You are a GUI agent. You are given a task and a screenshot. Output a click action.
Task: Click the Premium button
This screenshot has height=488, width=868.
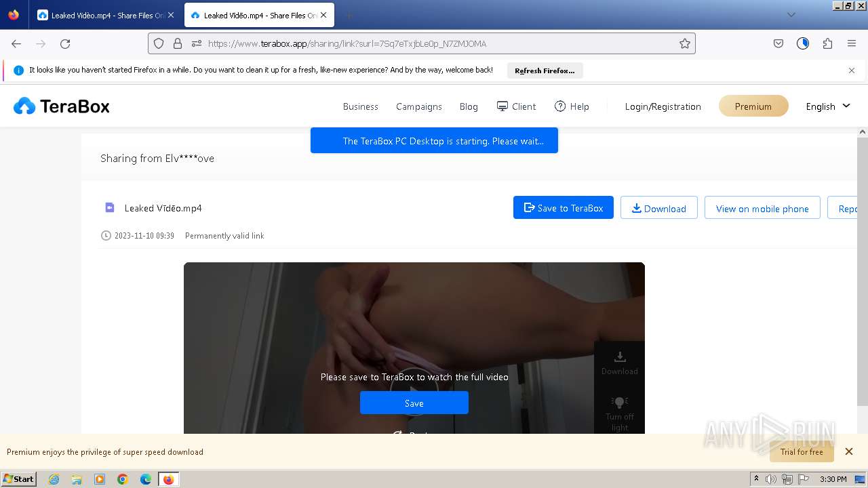753,106
